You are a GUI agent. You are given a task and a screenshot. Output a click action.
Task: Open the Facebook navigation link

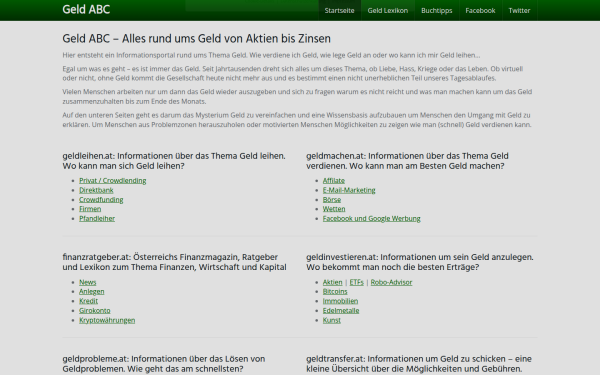click(x=480, y=10)
